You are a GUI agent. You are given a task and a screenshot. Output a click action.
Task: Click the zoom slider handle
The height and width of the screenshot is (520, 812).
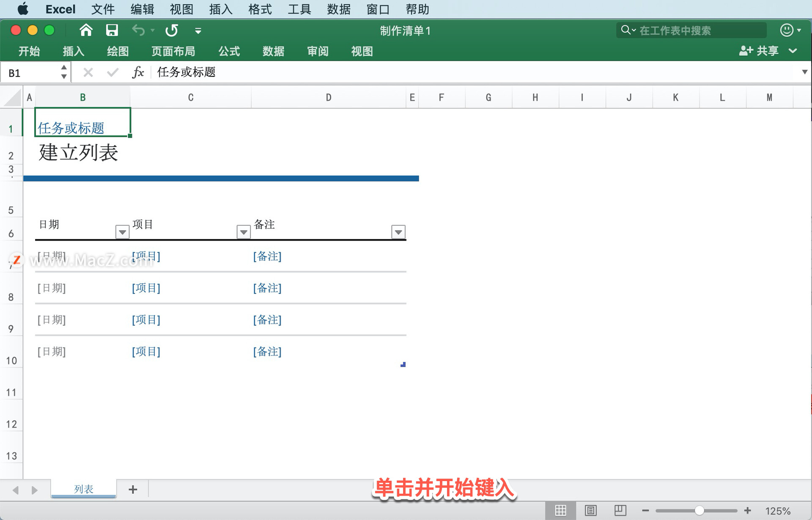pos(700,511)
